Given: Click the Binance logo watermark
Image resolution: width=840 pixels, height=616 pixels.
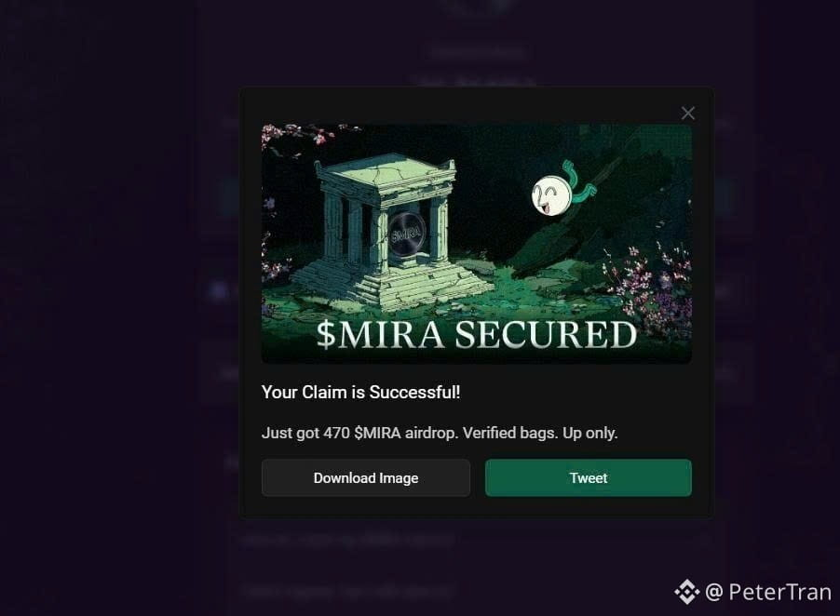Looking at the screenshot, I should 686,592.
